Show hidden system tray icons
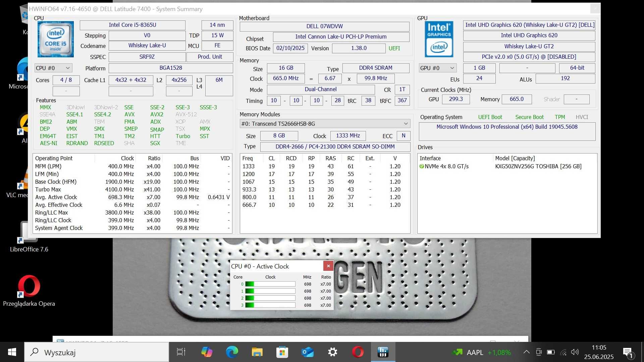Image resolution: width=644 pixels, height=362 pixels. click(x=527, y=352)
